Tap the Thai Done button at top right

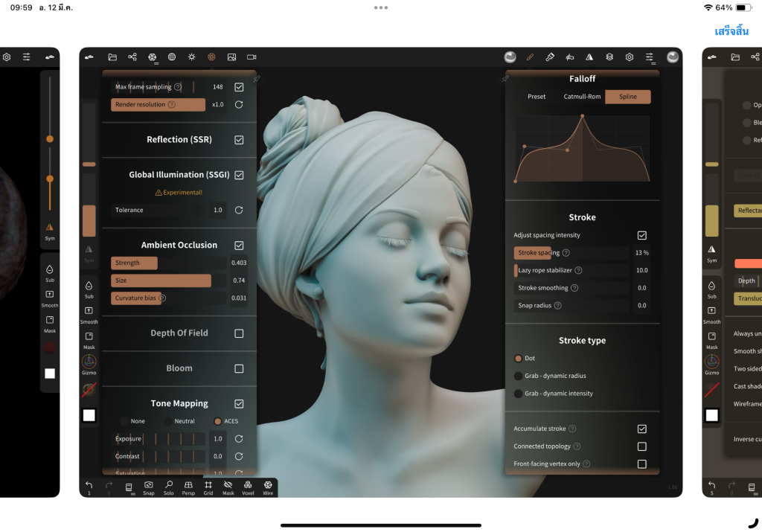(x=731, y=31)
